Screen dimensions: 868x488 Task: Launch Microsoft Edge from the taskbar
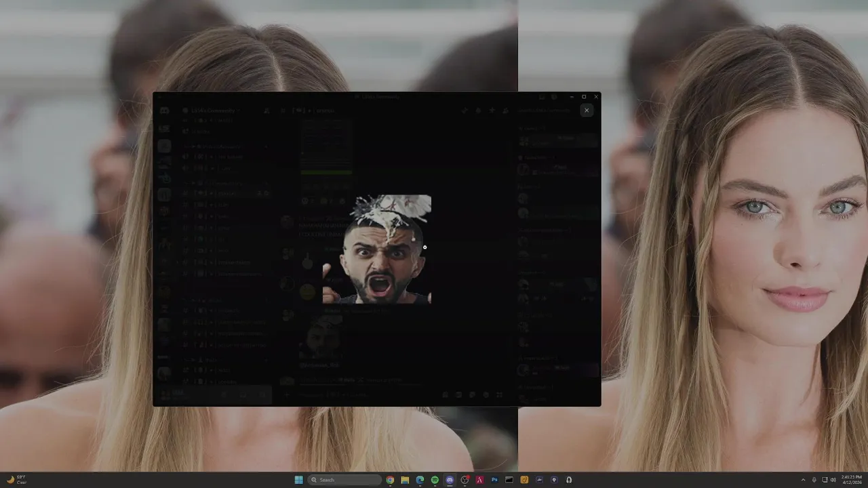tap(420, 480)
